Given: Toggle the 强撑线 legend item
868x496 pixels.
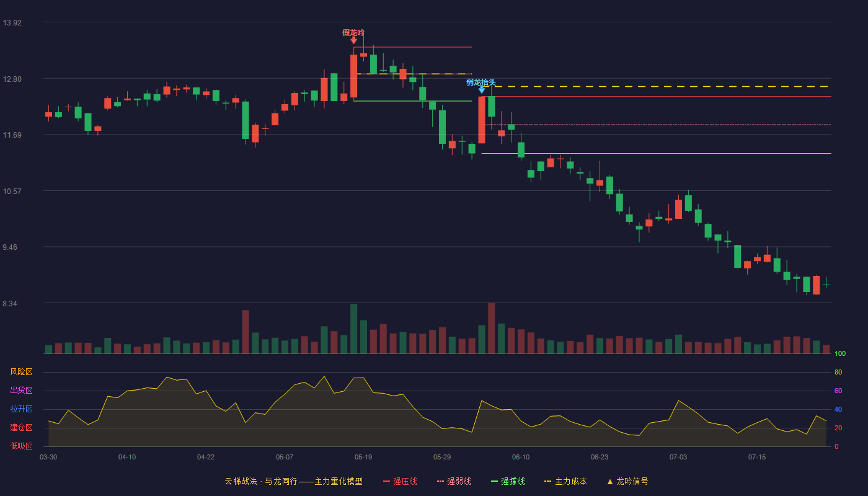Looking at the screenshot, I should click(508, 481).
